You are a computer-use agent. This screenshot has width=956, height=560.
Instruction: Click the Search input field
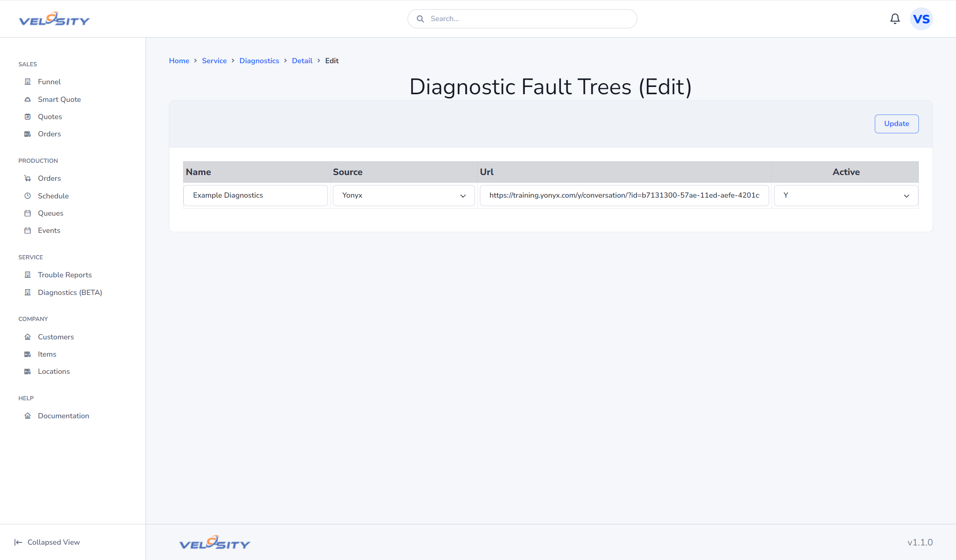coord(522,19)
